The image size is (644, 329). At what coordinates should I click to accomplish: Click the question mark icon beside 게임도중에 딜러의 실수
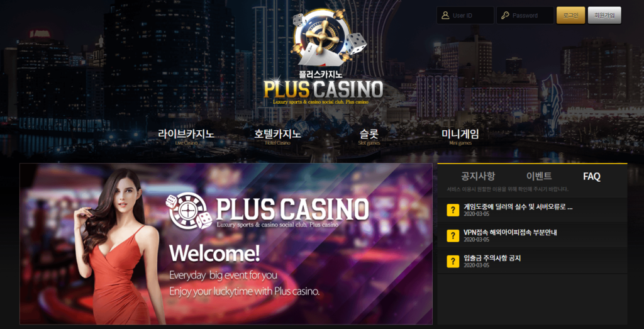tap(453, 210)
